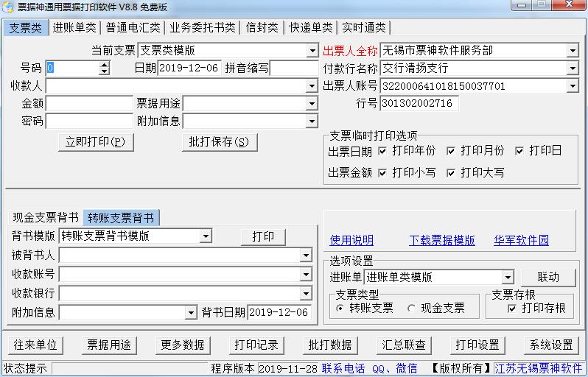This screenshot has height=377, width=588.
Task: Switch to 支票类 tab
Action: coord(26,28)
